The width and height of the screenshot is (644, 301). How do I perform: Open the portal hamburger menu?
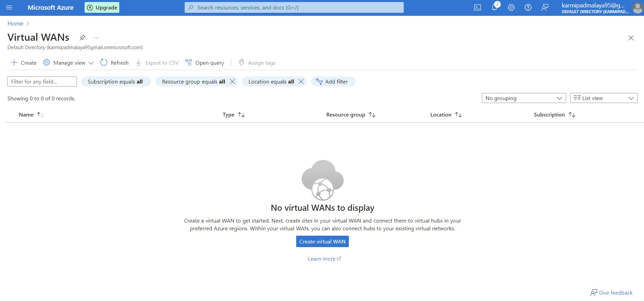[9, 7]
